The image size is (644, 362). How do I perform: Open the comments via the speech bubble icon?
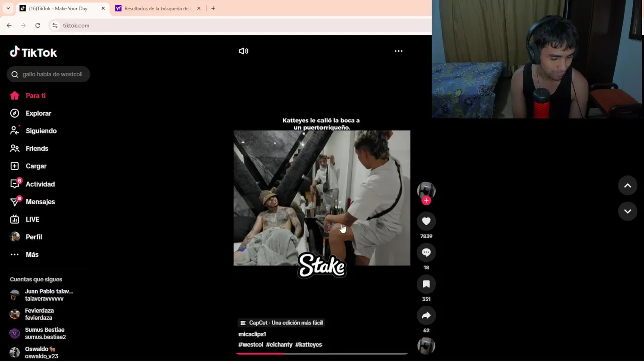coord(426,252)
